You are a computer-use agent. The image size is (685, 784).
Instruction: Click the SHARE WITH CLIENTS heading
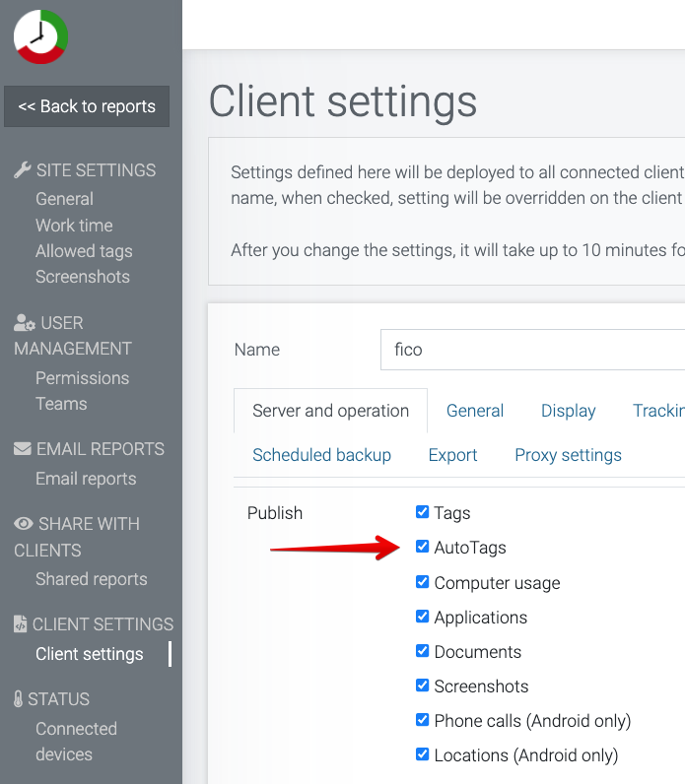pyautogui.click(x=77, y=537)
